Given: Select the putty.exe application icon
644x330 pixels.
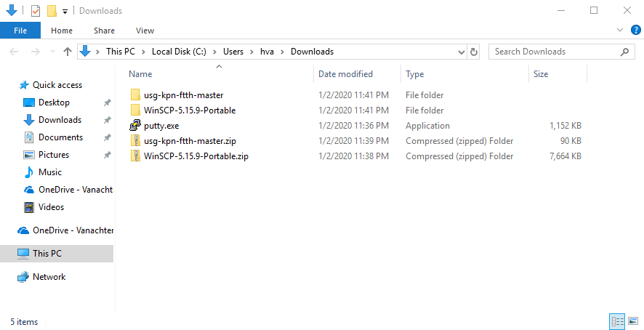Looking at the screenshot, I should [135, 125].
